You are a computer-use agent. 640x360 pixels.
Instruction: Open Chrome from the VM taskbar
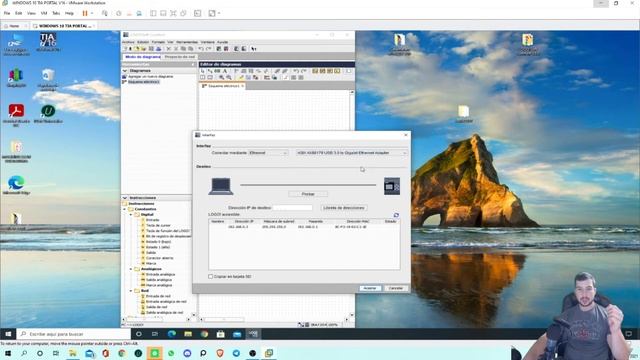point(204,334)
